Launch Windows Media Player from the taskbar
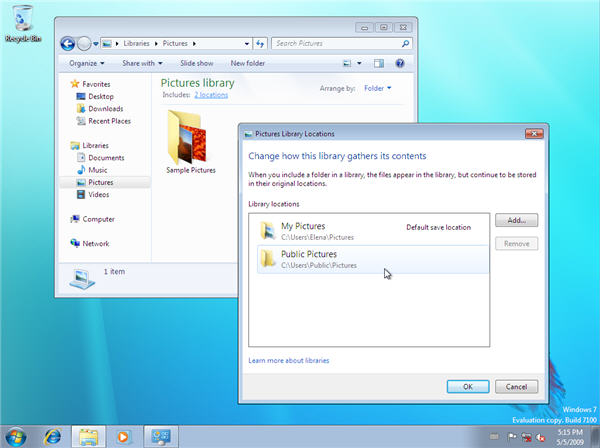The image size is (600, 448). pos(123,436)
